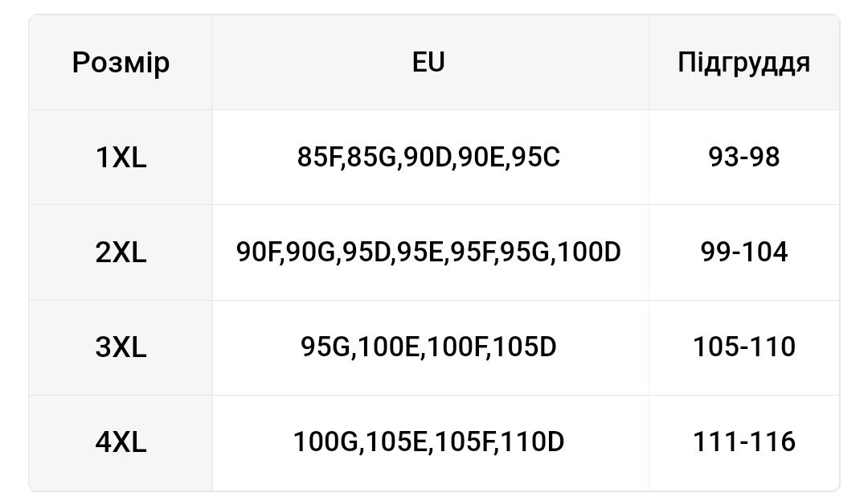
Task: Click the 100G,105E,105F,110D cell
Action: [428, 443]
